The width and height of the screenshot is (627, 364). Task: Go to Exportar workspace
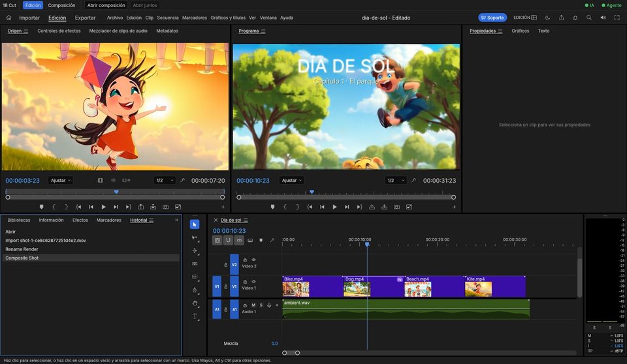pos(85,18)
